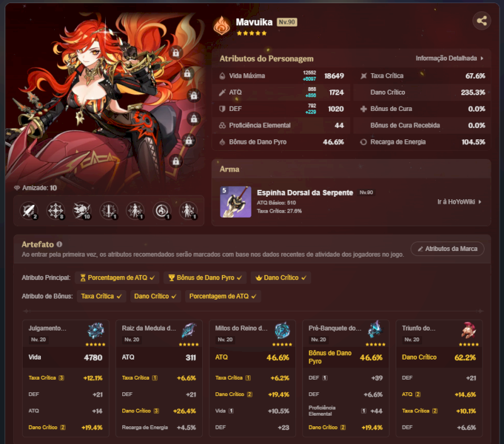Select the Pré-Banquete goblet artifact card
The width and height of the screenshot is (504, 444).
[346, 378]
